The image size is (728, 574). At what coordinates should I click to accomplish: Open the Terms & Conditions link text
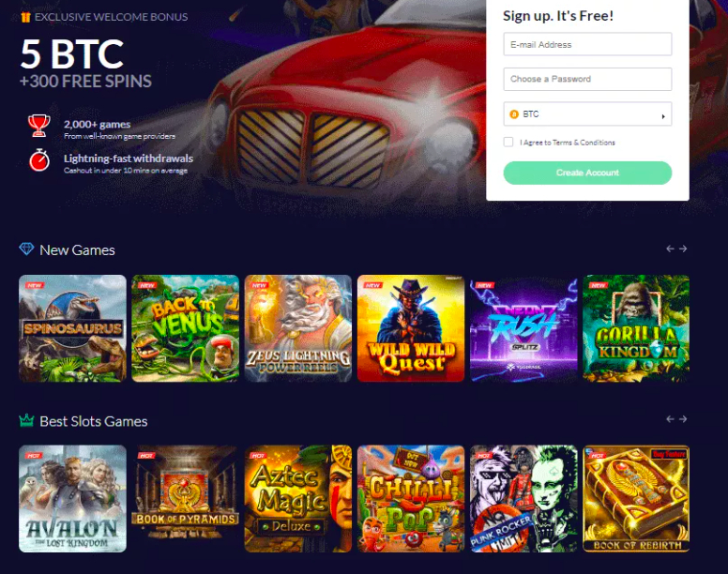[584, 143]
